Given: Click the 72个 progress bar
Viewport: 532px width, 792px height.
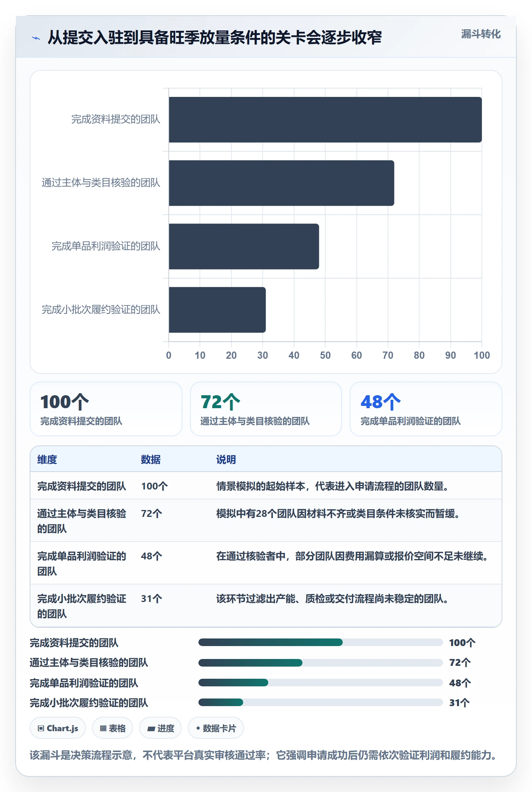Looking at the screenshot, I should [321, 662].
